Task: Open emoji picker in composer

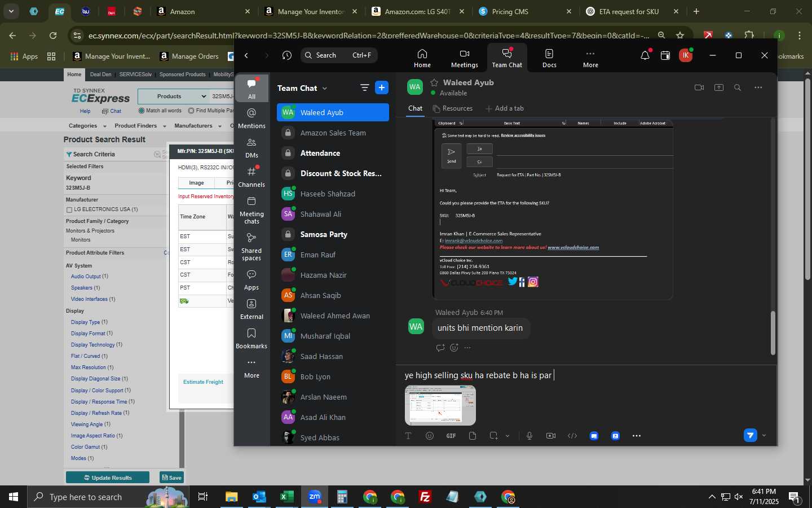Action: click(x=430, y=436)
